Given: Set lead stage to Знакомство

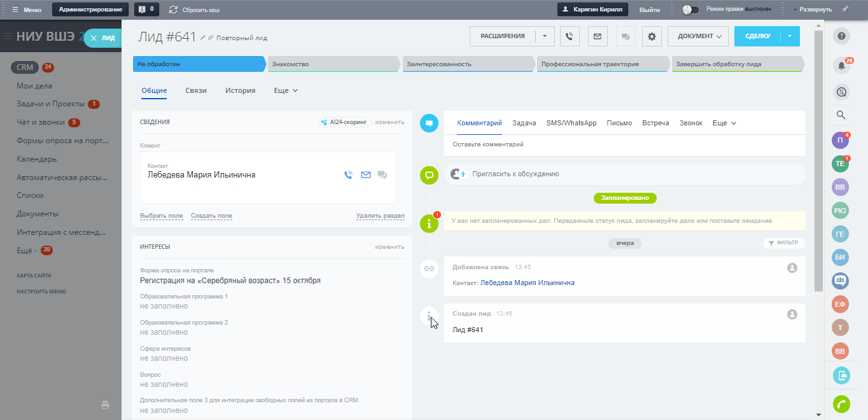Looking at the screenshot, I should [333, 64].
